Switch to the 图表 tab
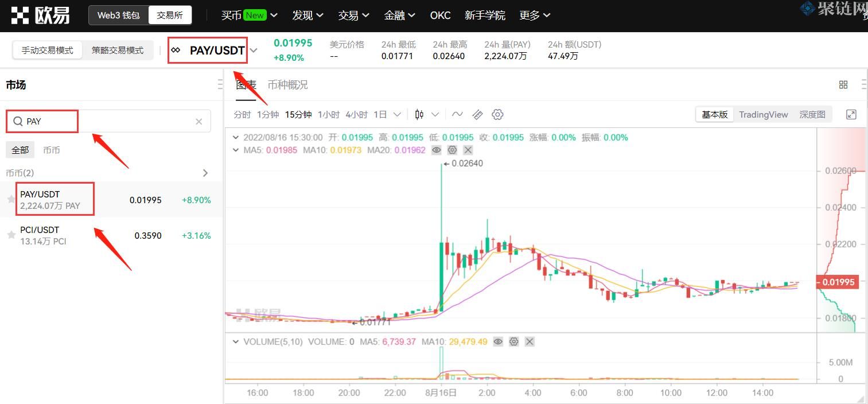This screenshot has width=868, height=404. pyautogui.click(x=246, y=84)
